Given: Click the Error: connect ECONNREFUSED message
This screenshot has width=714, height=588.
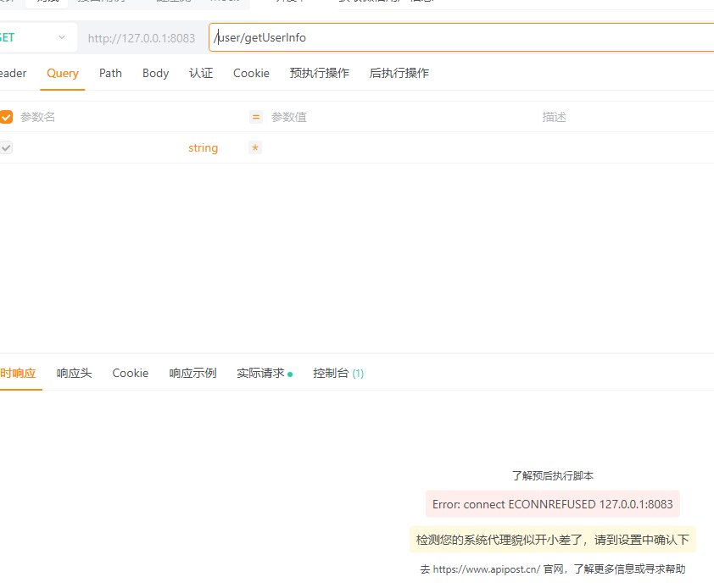Looking at the screenshot, I should point(552,504).
